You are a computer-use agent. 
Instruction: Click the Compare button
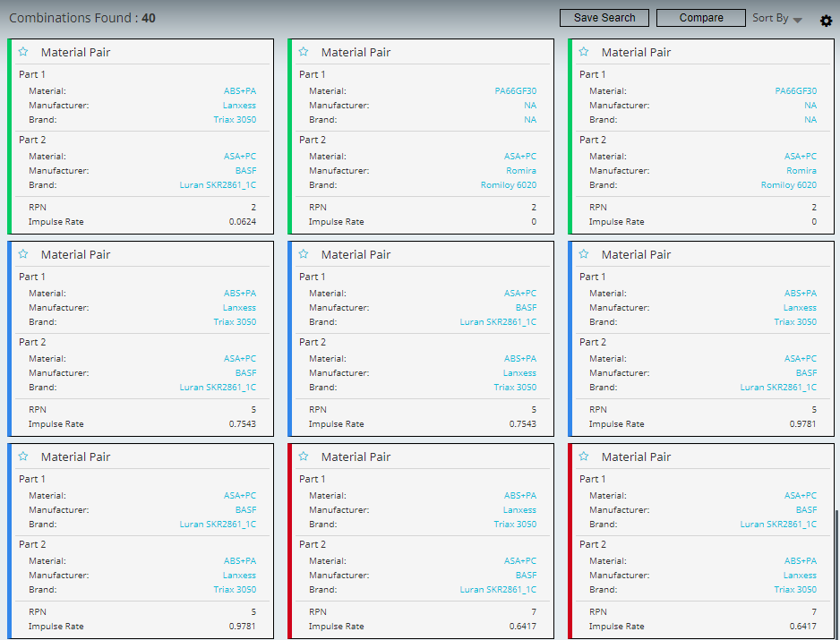pos(700,18)
